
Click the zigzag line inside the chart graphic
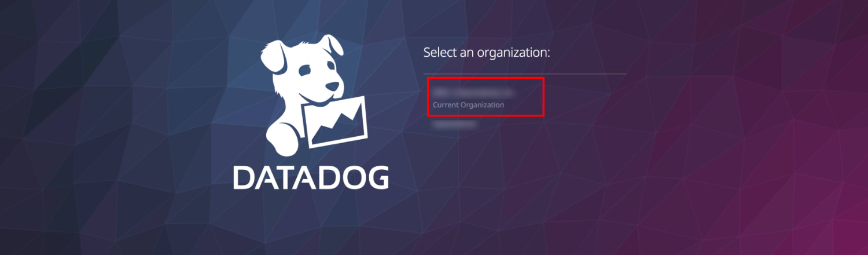[337, 124]
